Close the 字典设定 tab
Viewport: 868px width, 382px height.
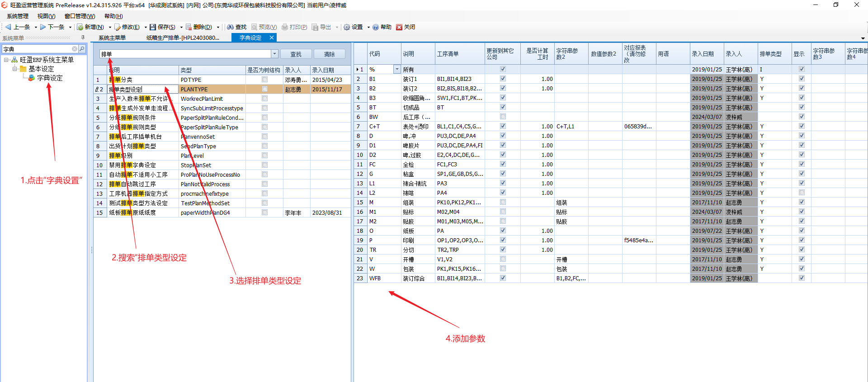pyautogui.click(x=272, y=38)
